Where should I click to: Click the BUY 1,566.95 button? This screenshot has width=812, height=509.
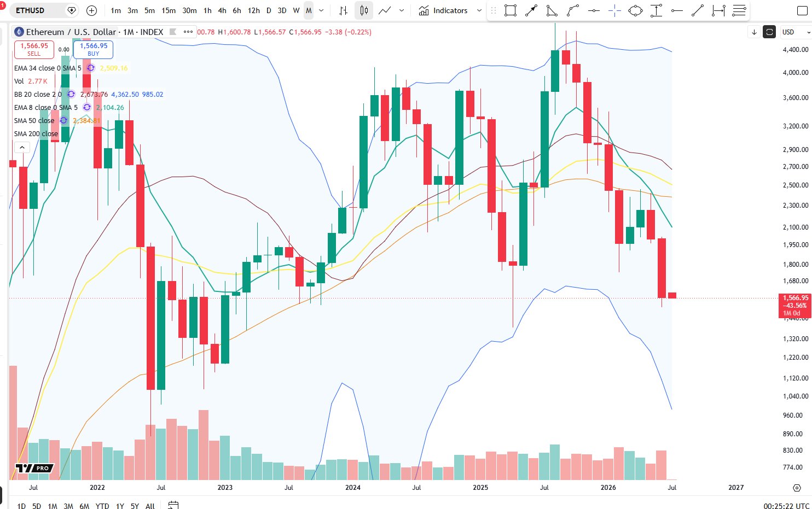click(x=94, y=50)
